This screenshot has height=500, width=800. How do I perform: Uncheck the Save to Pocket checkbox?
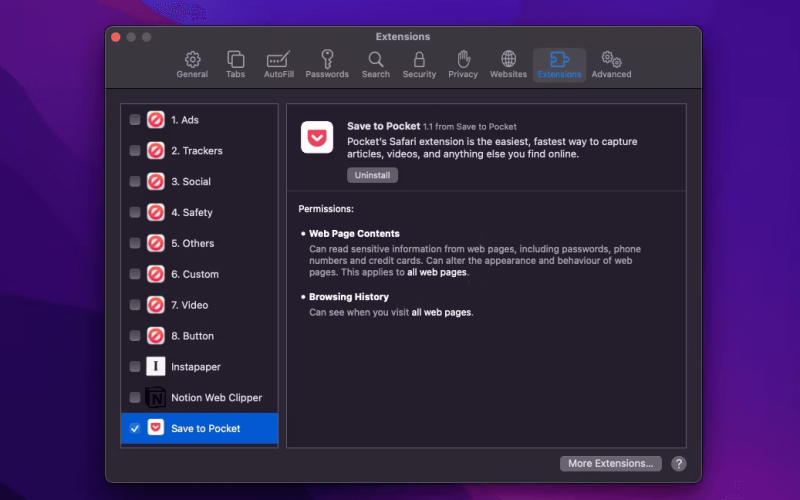(x=135, y=429)
